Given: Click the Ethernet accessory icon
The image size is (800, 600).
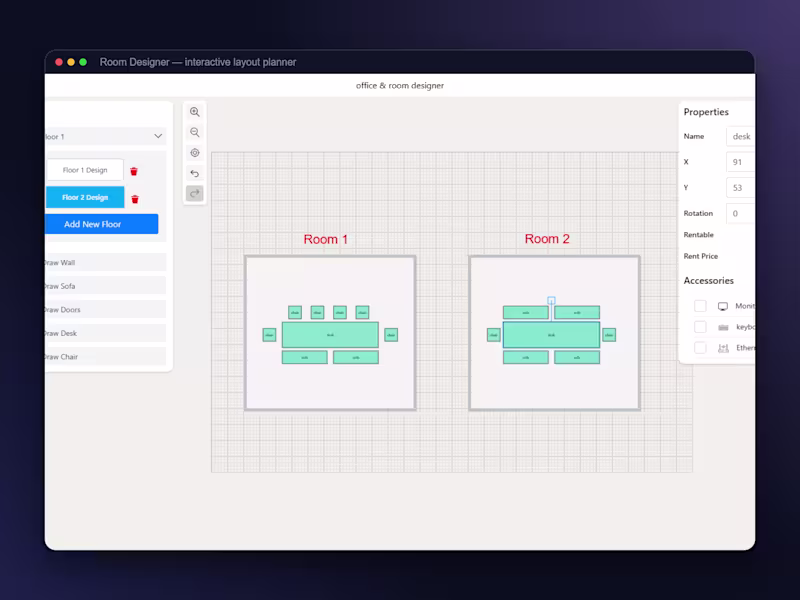Looking at the screenshot, I should (x=723, y=348).
